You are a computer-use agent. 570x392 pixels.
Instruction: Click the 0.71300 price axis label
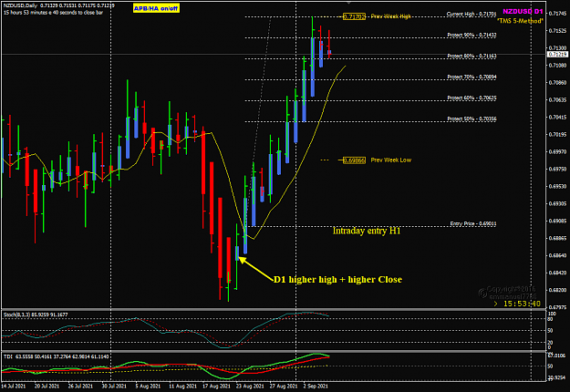click(x=558, y=48)
